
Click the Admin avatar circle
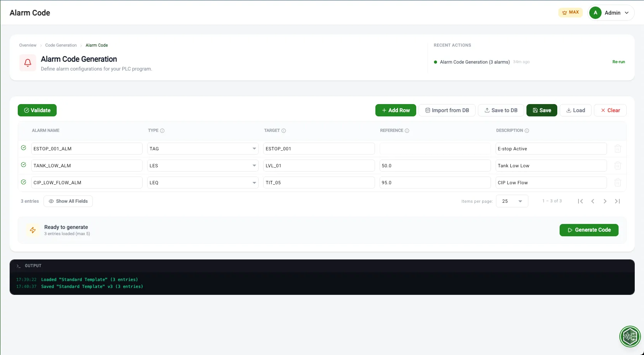coord(595,13)
